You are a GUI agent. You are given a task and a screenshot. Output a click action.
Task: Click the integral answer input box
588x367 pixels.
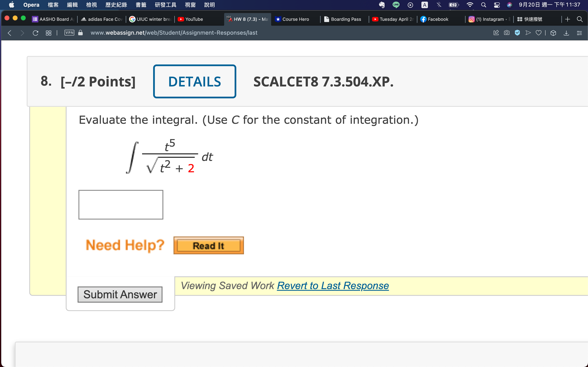click(x=121, y=205)
